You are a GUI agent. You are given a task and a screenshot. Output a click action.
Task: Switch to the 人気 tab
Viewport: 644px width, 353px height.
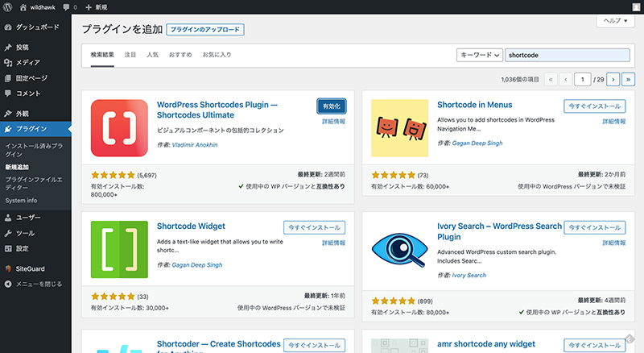point(152,55)
